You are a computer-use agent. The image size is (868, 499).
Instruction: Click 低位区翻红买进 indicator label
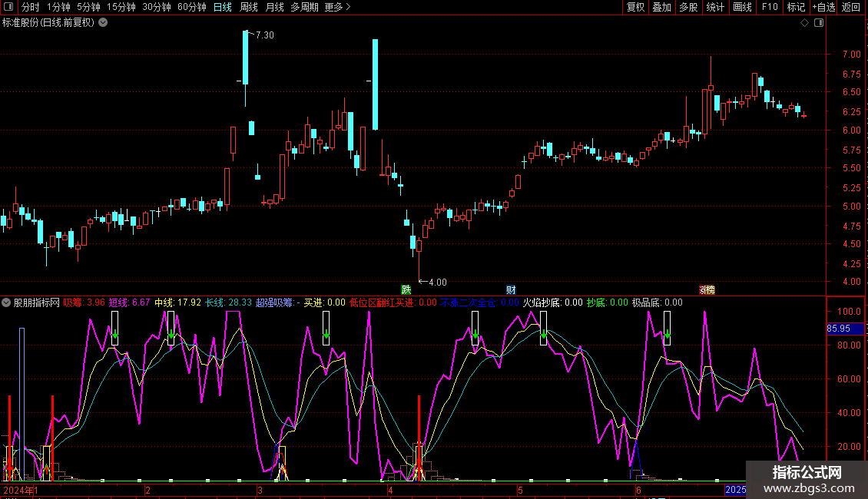click(x=393, y=302)
